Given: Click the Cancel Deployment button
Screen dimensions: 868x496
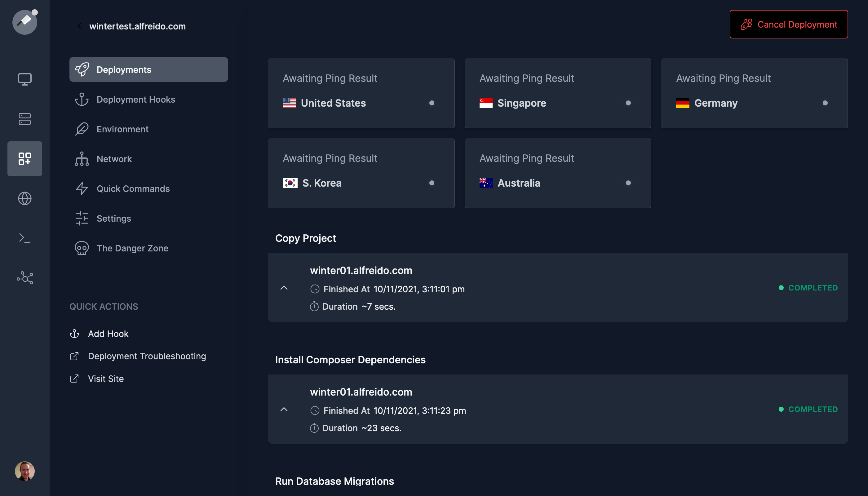Looking at the screenshot, I should click(788, 24).
